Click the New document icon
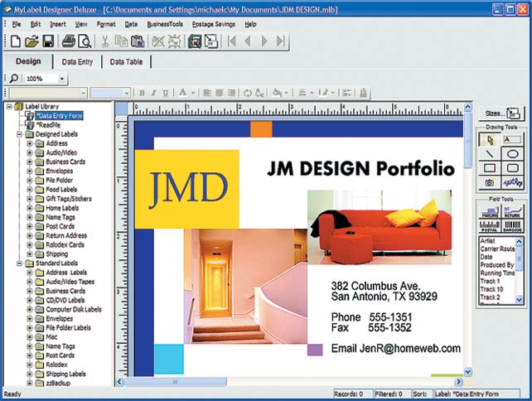 [x=16, y=41]
